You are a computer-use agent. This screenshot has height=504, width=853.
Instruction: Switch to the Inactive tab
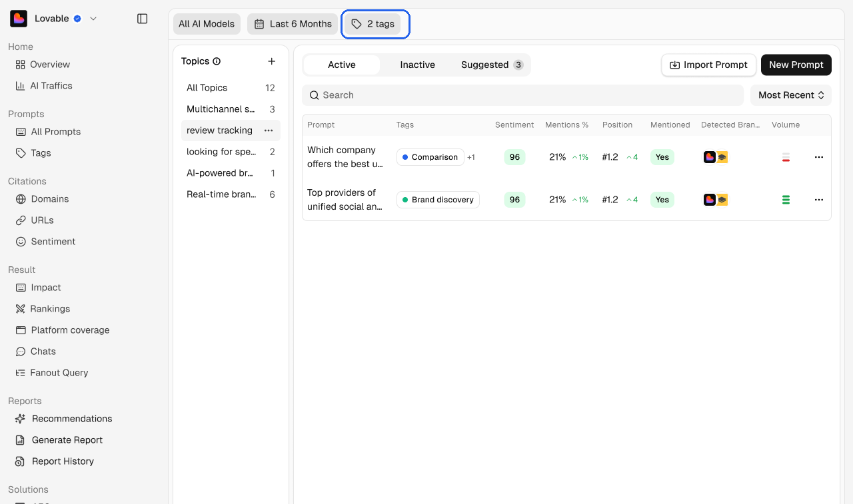pyautogui.click(x=417, y=65)
